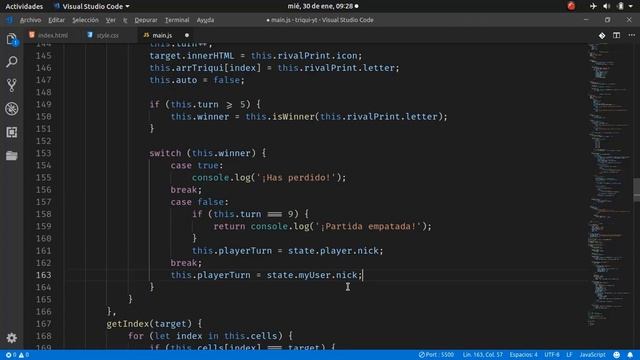Image resolution: width=640 pixels, height=360 pixels.
Task: Toggle airplane mode icon in system tray
Action: (593, 6)
